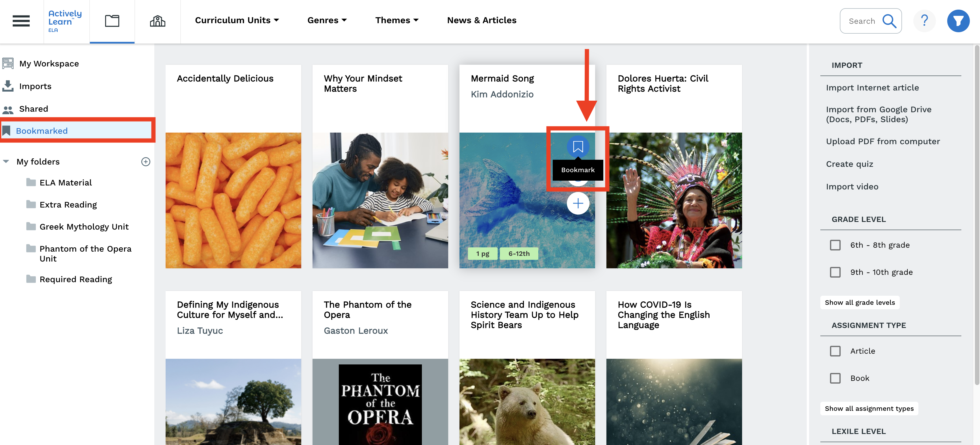Click Show all grade levels
Screen dimensions: 980x445
tap(859, 302)
